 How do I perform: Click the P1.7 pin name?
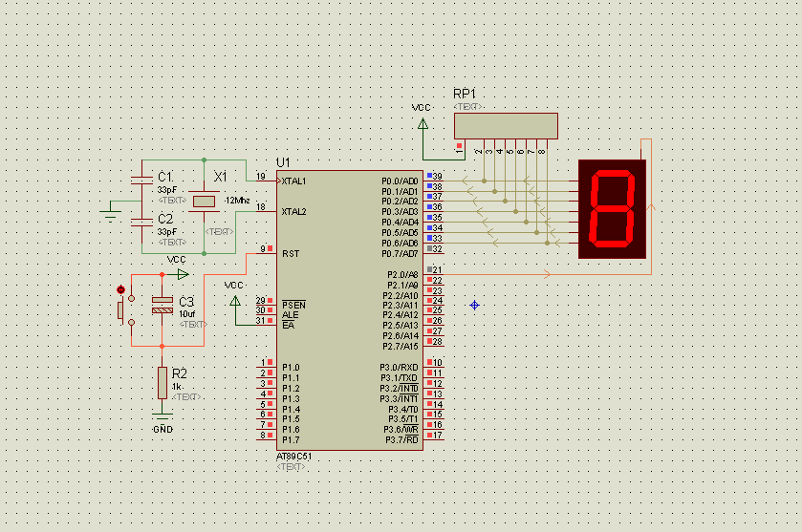tap(291, 440)
